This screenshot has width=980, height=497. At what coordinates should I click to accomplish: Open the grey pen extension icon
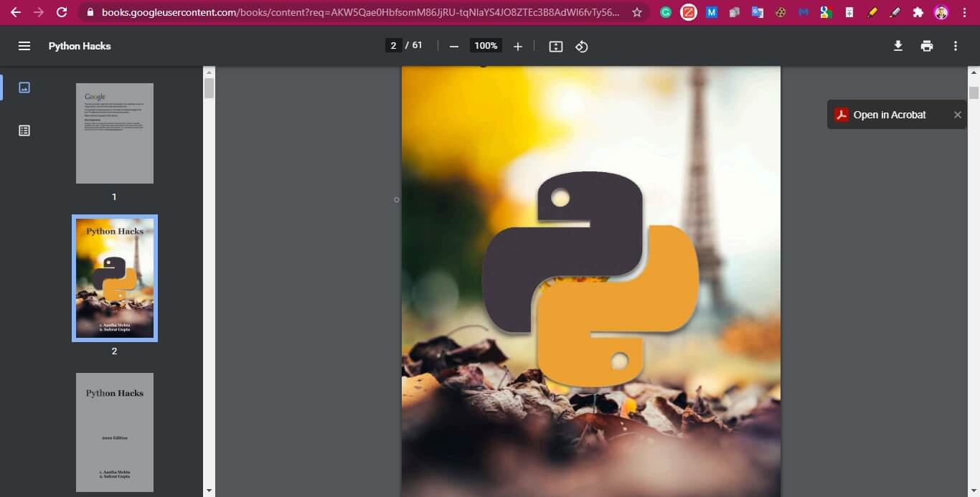coord(895,12)
